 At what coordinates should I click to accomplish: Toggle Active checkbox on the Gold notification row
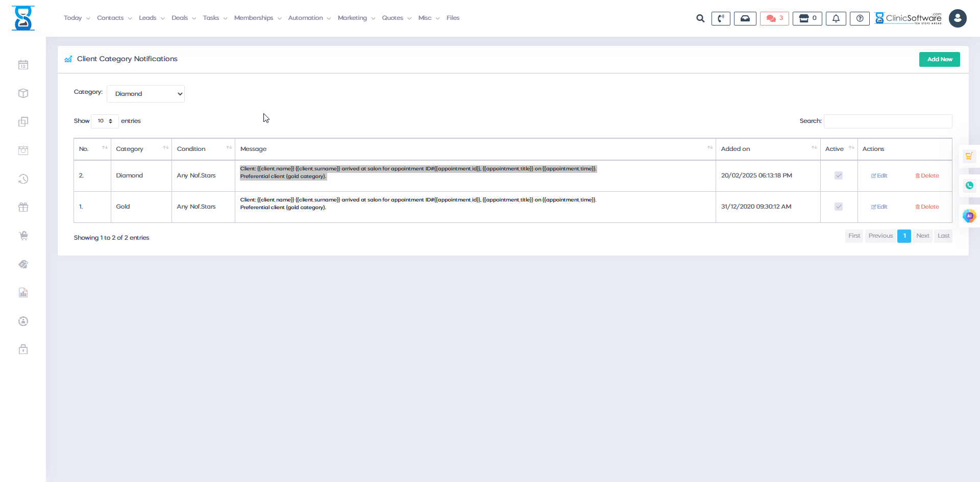tap(839, 207)
